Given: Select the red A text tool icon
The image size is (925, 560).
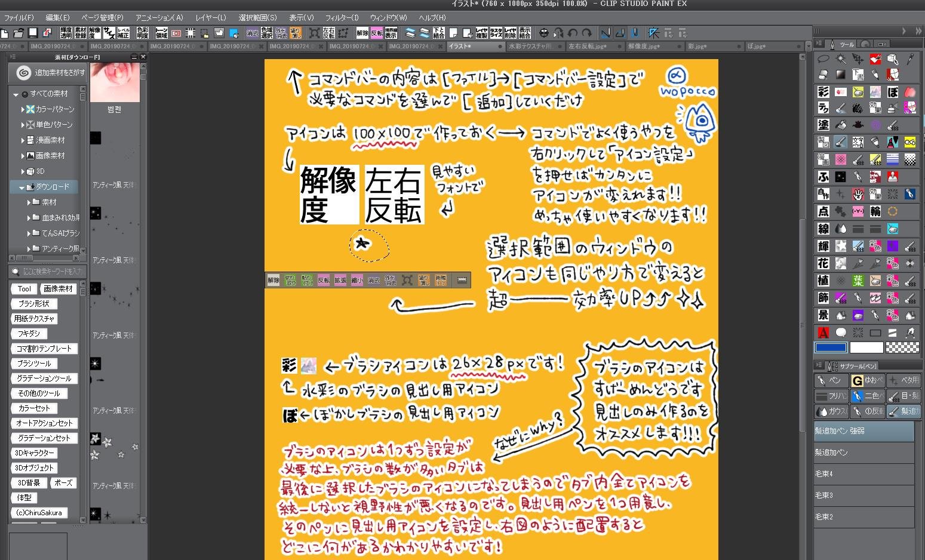Looking at the screenshot, I should (x=823, y=333).
